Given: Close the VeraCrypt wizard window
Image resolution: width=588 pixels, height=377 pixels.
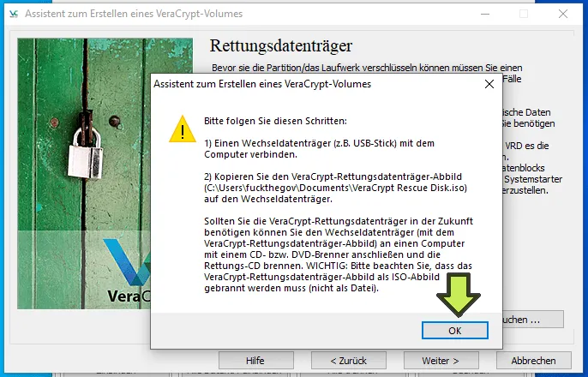Looking at the screenshot, I should pyautogui.click(x=563, y=14).
